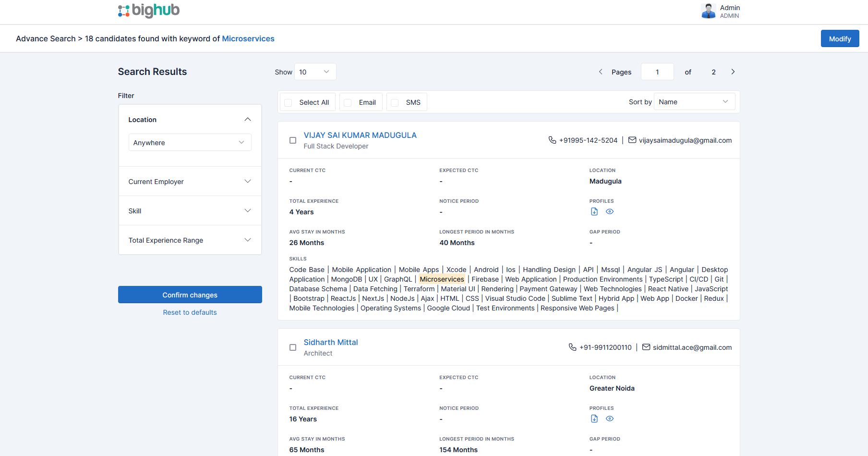Viewport: 868px width, 456px height.
Task: Click the envelope icon beside vijaysaimadugula@gmail.com
Action: pyautogui.click(x=631, y=140)
